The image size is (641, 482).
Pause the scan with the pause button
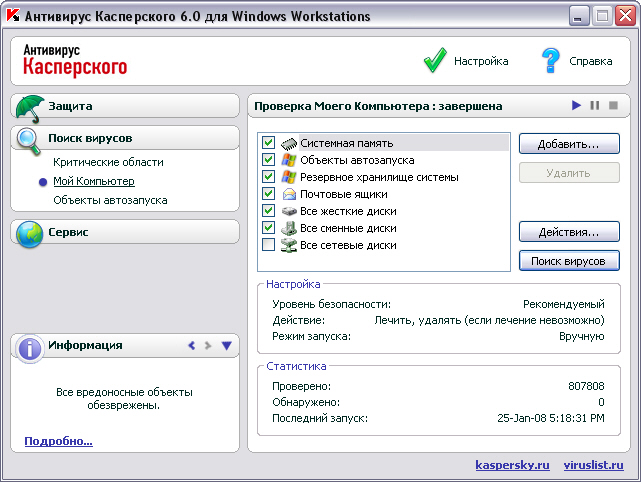click(x=595, y=105)
